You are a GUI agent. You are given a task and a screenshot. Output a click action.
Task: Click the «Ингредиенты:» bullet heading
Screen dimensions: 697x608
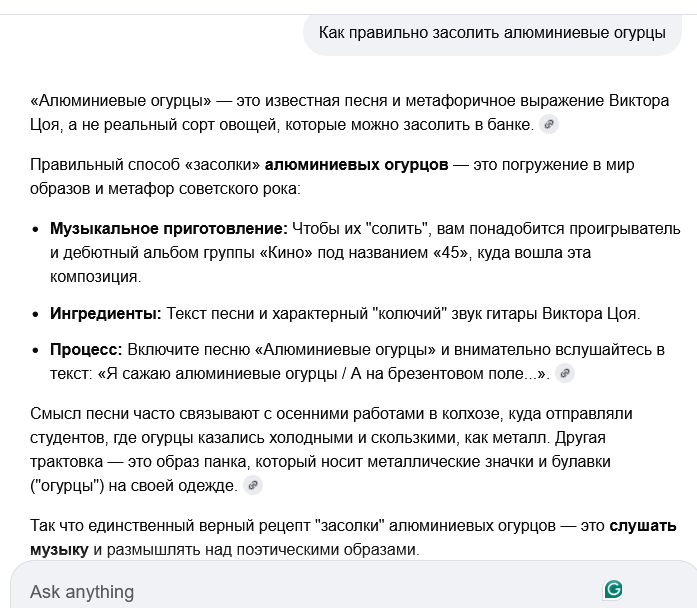coord(105,313)
